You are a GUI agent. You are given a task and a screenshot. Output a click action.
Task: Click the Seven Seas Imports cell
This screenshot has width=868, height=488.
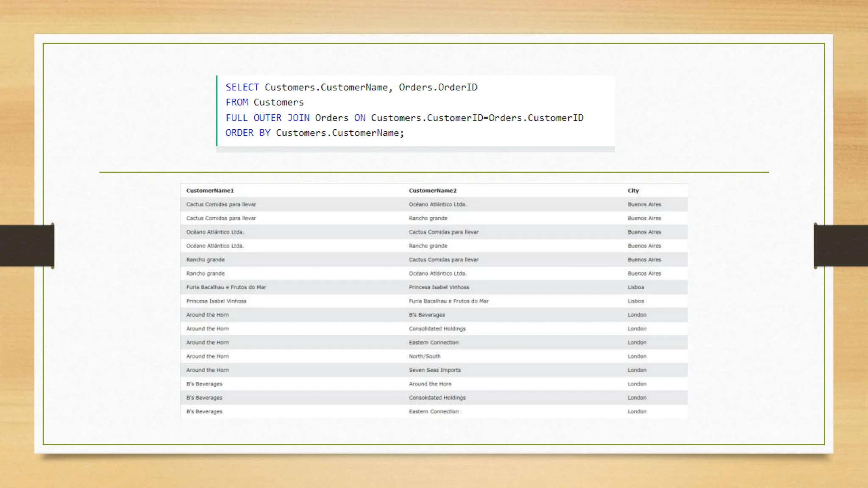[x=434, y=370]
